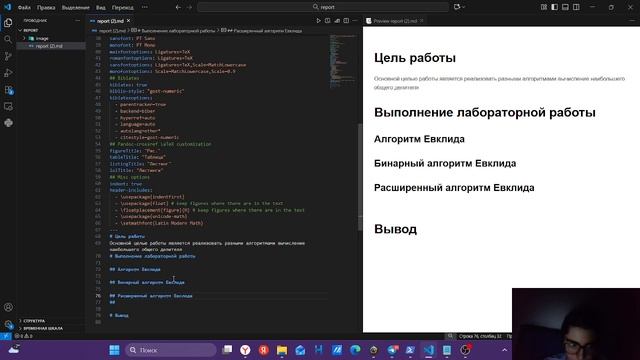Toggle the primary sidebar visibility
This screenshot has width=640, height=360.
point(554,7)
